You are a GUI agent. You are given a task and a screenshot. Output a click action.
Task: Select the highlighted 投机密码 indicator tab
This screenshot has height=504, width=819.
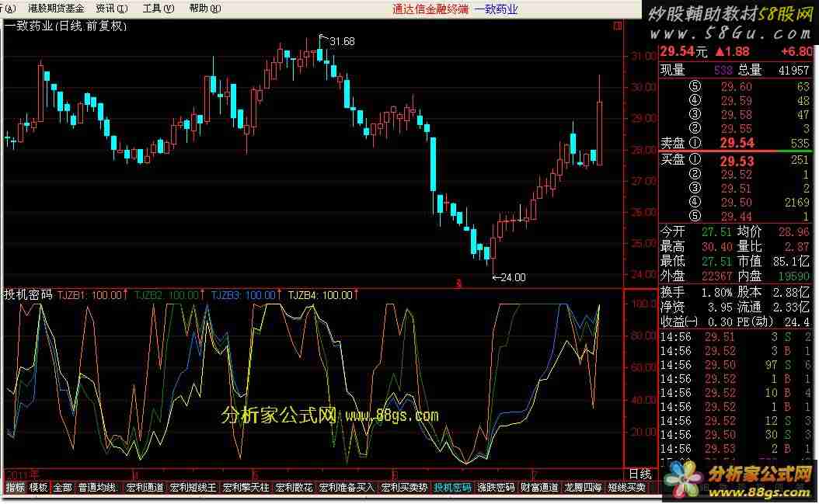pyautogui.click(x=453, y=488)
